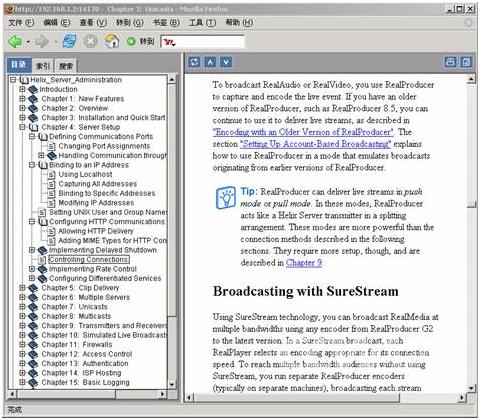Click the green Go button icon
Viewport: 480px width, 420px height.
(x=131, y=42)
